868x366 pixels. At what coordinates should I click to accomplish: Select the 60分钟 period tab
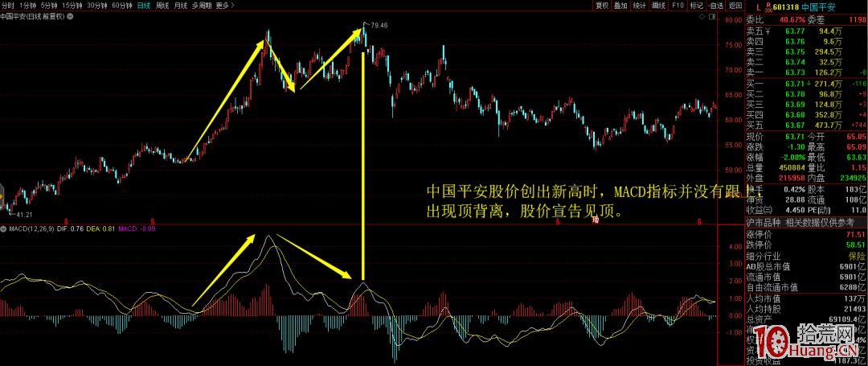pyautogui.click(x=121, y=6)
